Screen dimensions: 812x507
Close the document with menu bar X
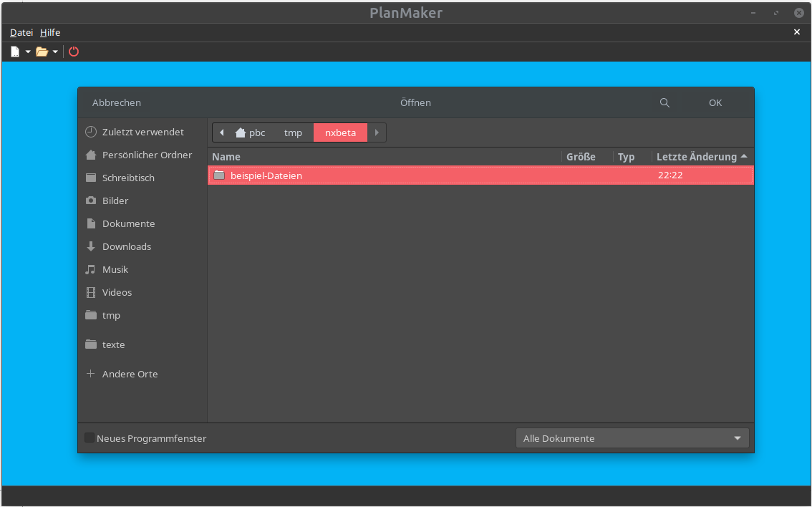(x=796, y=32)
